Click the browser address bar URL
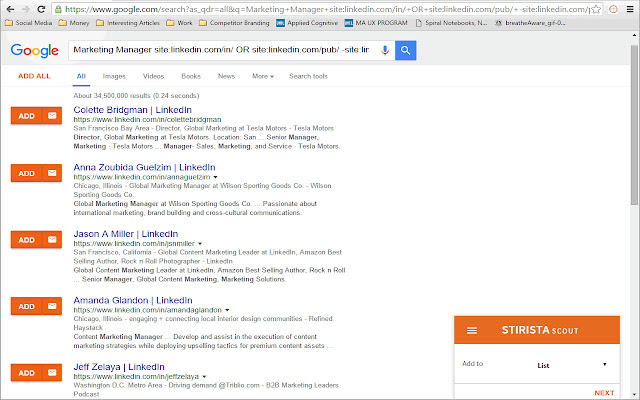This screenshot has height=400, width=640. (327, 9)
